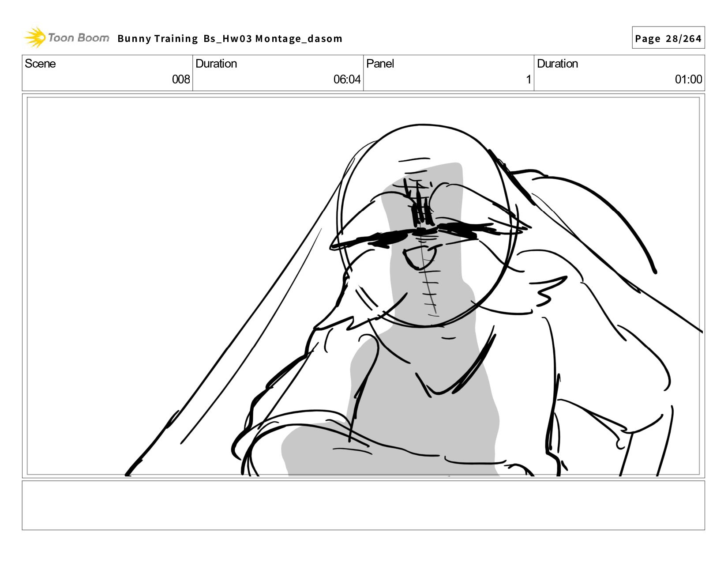728x563 pixels.
Task: Select the 'Bunny Training Bs_Hw03 Montage_dasom' title
Action: [230, 39]
